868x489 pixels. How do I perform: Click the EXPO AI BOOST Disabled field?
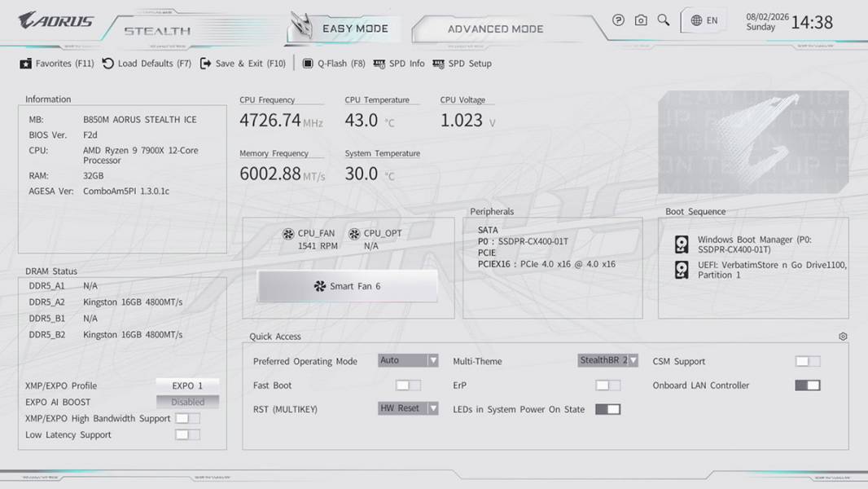187,402
